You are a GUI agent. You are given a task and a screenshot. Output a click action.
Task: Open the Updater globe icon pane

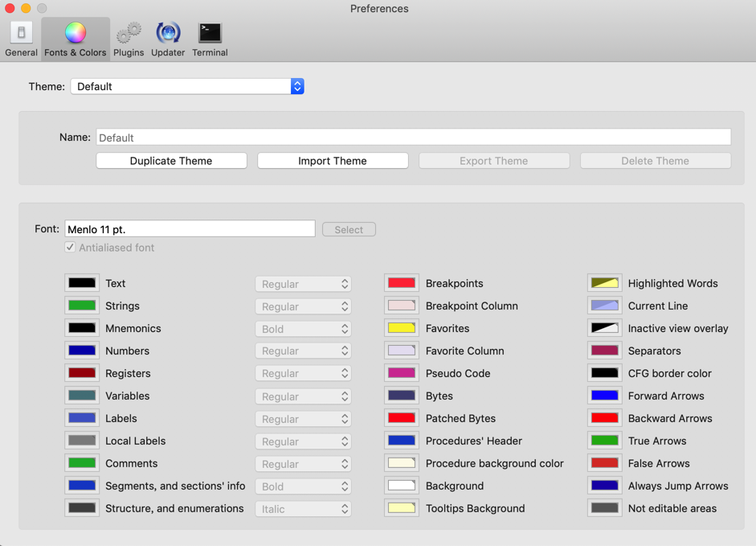pos(168,39)
